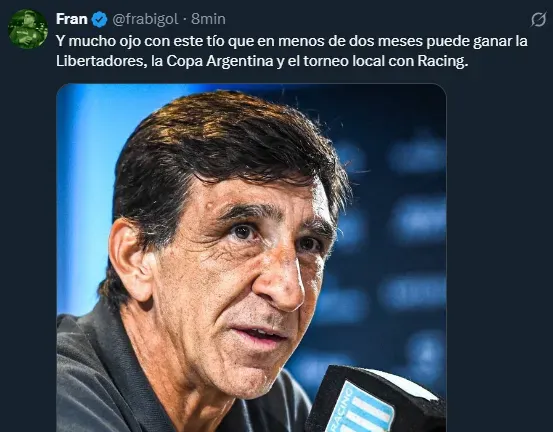Click the Racing crest on the microphone

(x=363, y=409)
